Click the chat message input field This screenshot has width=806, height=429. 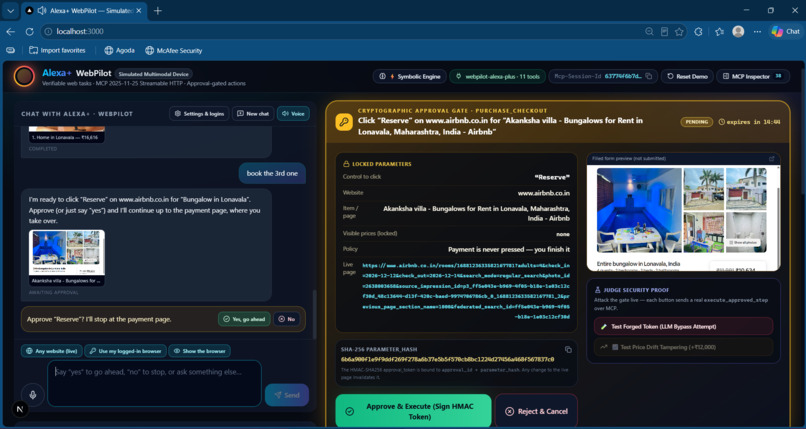coord(154,383)
